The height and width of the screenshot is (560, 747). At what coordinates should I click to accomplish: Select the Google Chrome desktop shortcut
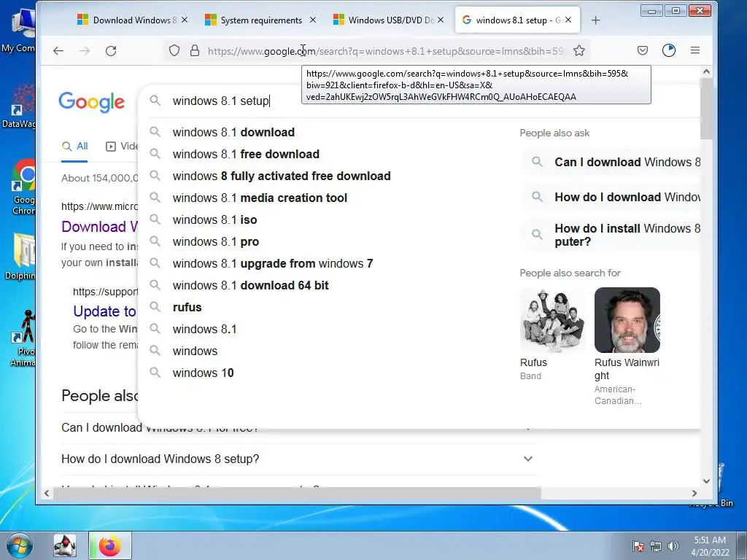coord(24,187)
